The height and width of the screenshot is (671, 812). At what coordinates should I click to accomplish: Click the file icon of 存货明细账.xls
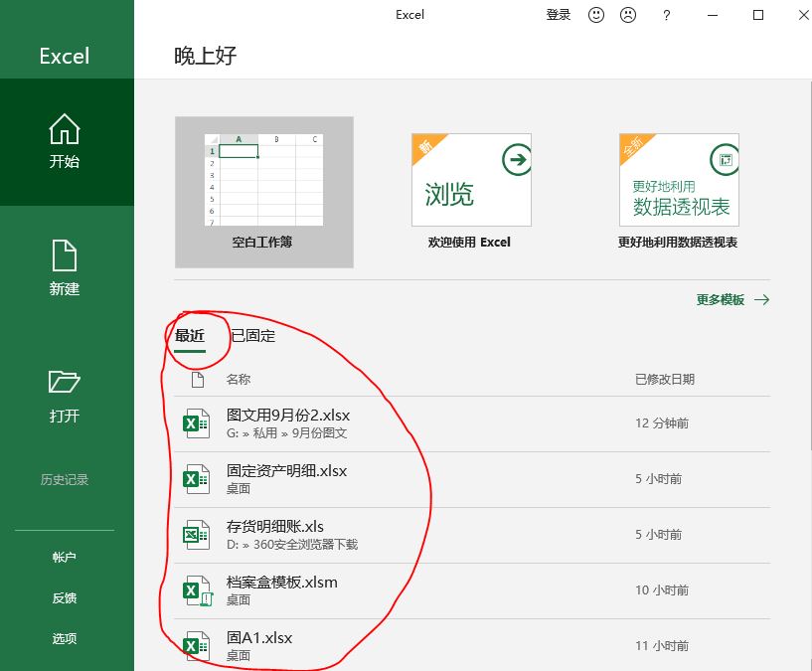[196, 535]
